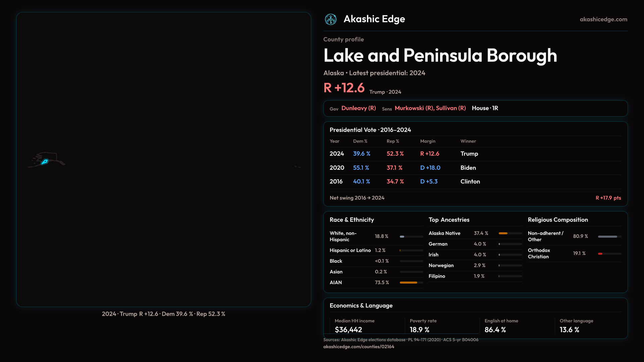644x362 pixels.
Task: Open the akashicedge.com/counties/02164 footer link
Action: click(x=359, y=347)
